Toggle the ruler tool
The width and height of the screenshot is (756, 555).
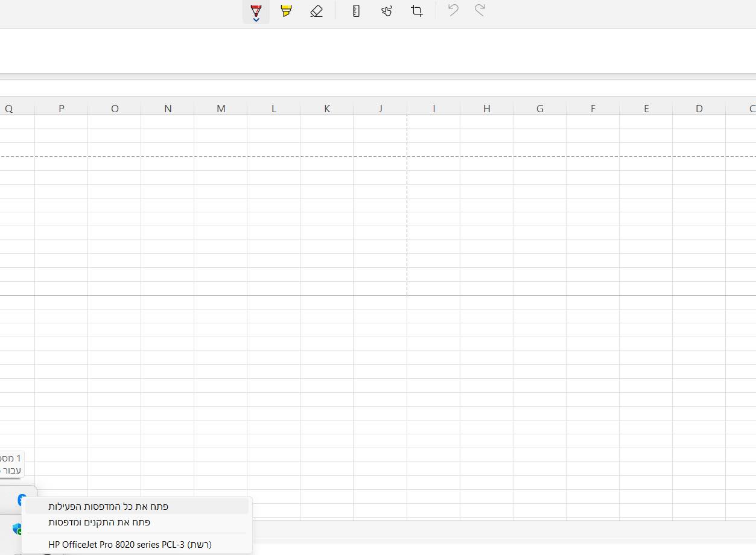tap(356, 11)
